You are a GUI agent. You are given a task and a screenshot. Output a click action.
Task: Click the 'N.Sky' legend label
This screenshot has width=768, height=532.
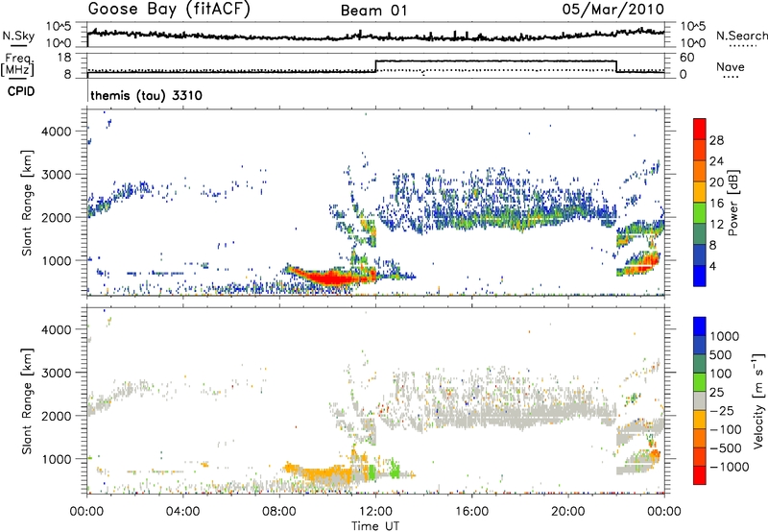18,36
